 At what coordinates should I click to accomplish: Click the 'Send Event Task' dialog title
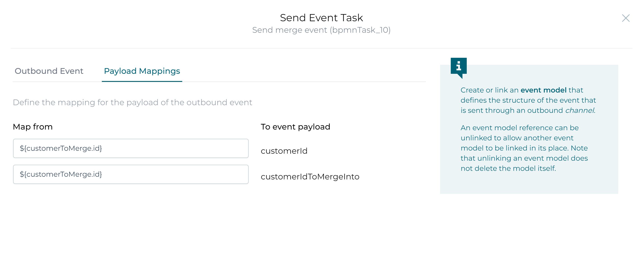click(x=321, y=18)
